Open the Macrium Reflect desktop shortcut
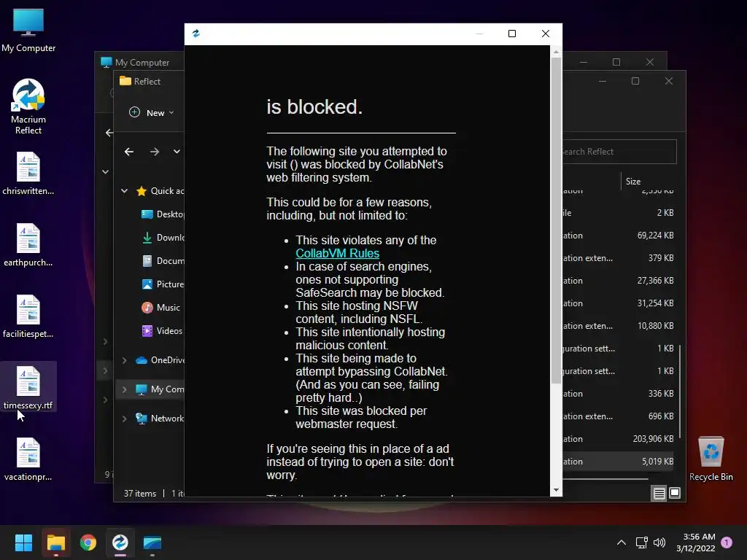 [x=28, y=106]
